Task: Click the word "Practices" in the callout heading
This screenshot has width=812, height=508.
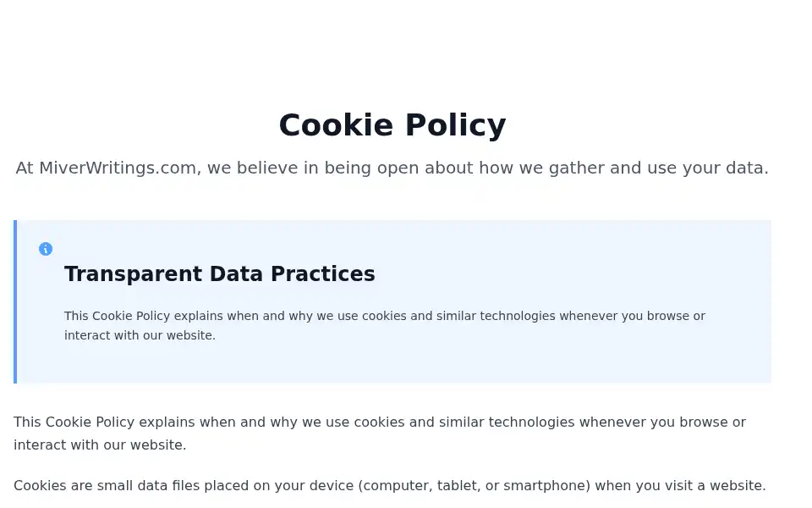Action: (x=322, y=273)
